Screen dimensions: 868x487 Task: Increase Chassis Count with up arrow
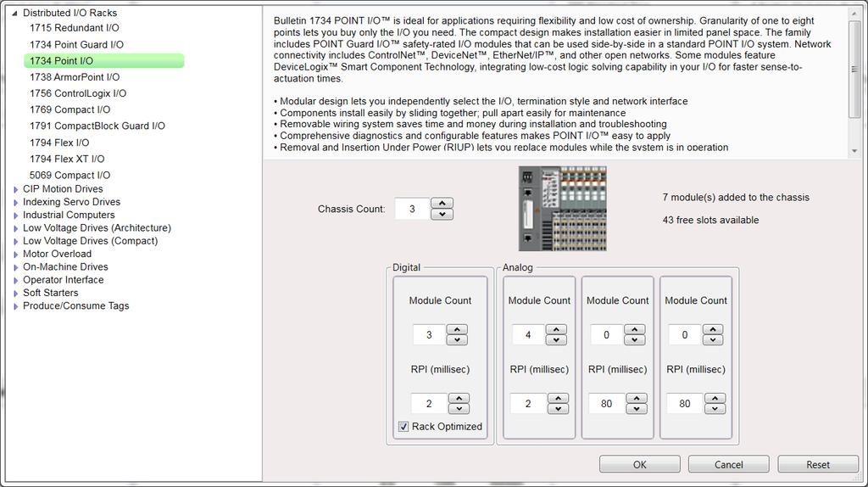[x=442, y=204]
